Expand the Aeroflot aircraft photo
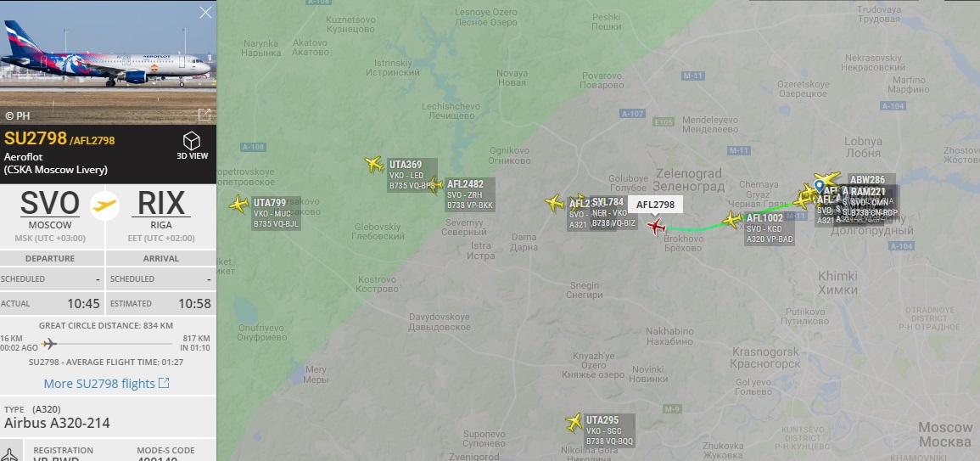The height and width of the screenshot is (461, 980). (204, 115)
